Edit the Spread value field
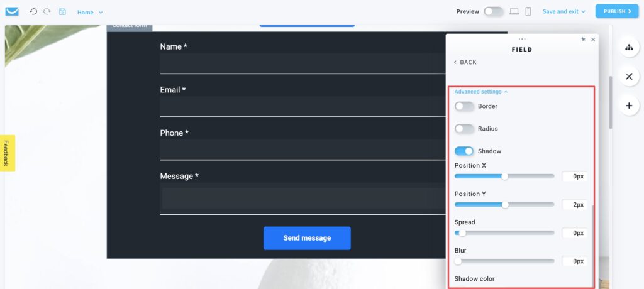This screenshot has height=289, width=644. tap(575, 232)
